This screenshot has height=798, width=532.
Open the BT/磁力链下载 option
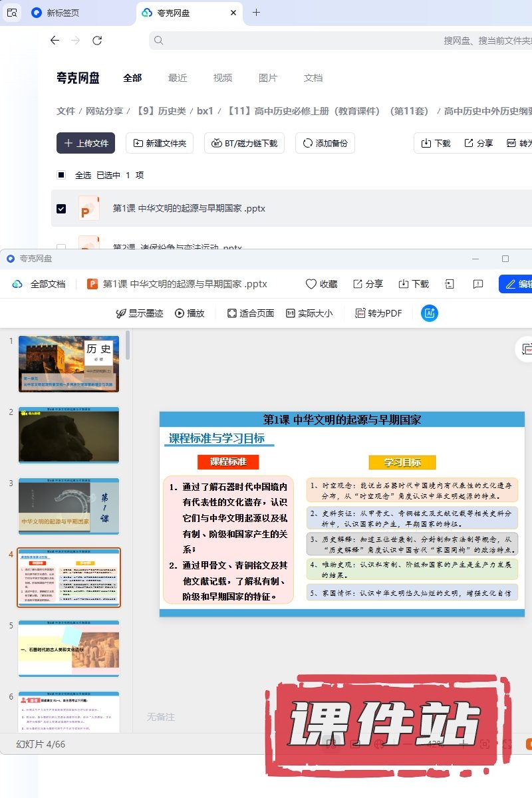coord(245,143)
